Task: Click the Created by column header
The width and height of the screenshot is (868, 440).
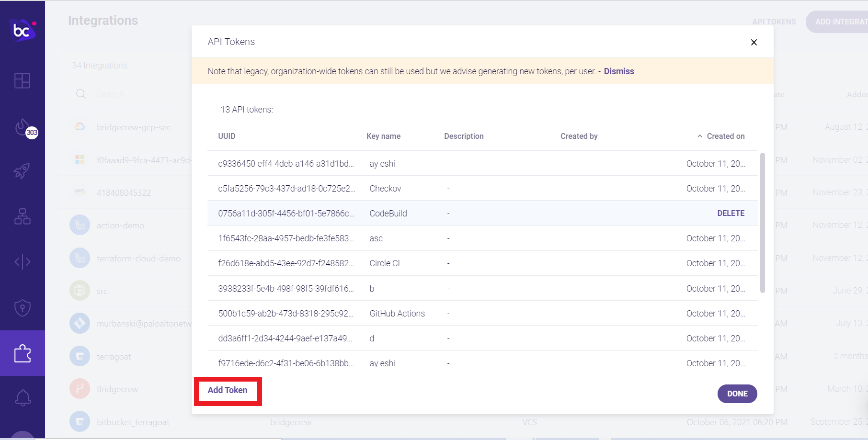Action: 579,136
